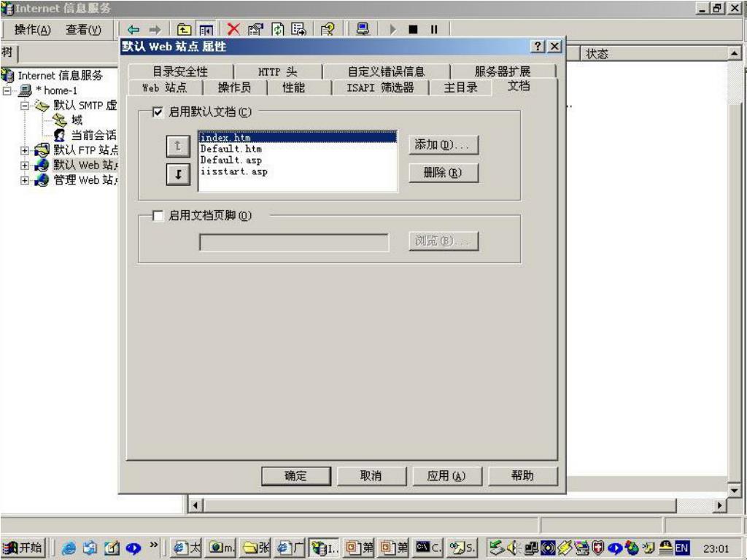This screenshot has height=560, width=747.
Task: Switch to the 主目录 tab
Action: pos(461,87)
